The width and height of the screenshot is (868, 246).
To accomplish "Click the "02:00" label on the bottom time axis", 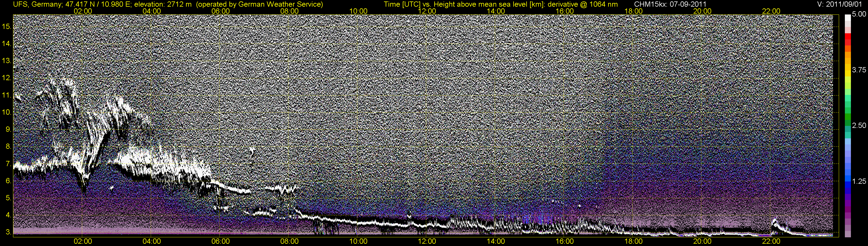I will coord(83,241).
